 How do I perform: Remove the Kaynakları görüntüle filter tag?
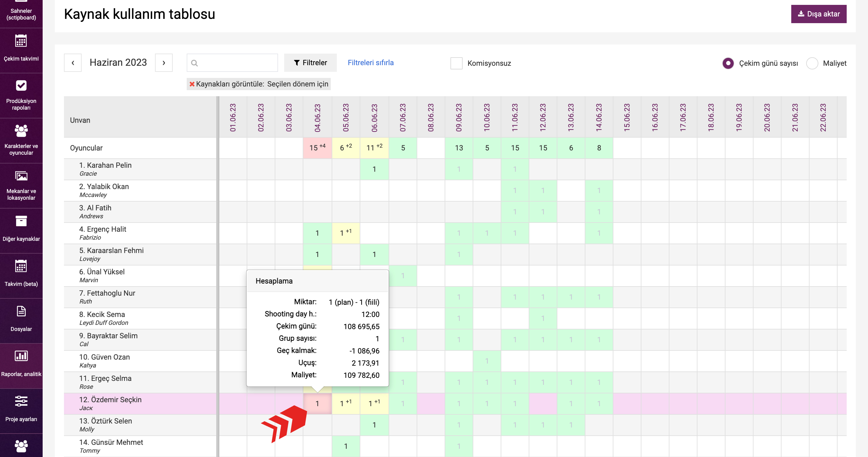pos(192,84)
